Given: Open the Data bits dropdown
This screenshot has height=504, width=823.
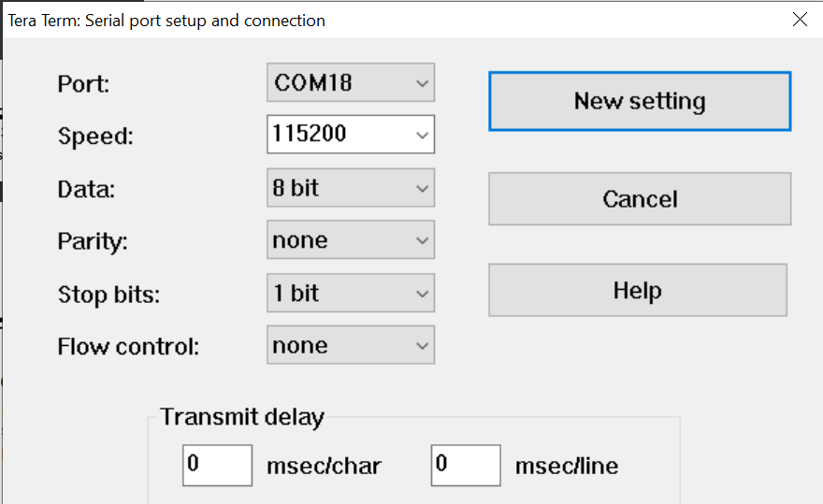Looking at the screenshot, I should [x=351, y=188].
